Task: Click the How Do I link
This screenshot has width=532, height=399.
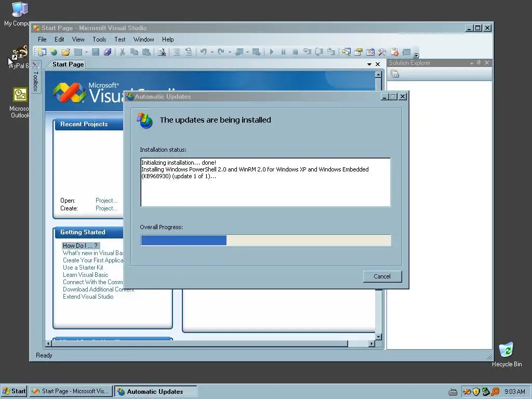Action: click(x=81, y=246)
